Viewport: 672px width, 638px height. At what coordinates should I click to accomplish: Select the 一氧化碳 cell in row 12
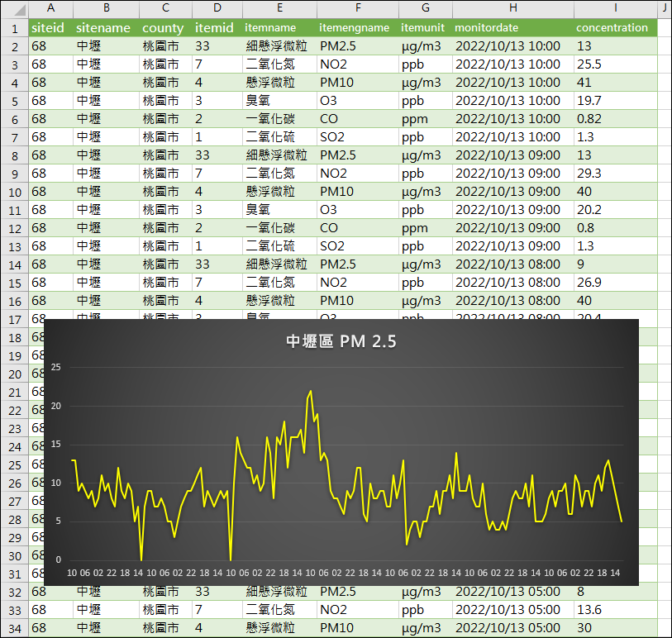pyautogui.click(x=280, y=228)
